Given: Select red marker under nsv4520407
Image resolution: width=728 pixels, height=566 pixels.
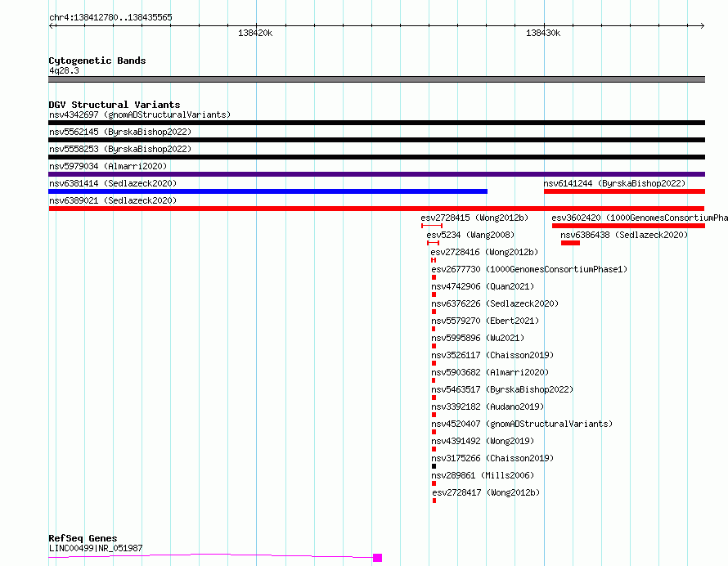Looking at the screenshot, I should pyautogui.click(x=434, y=432).
